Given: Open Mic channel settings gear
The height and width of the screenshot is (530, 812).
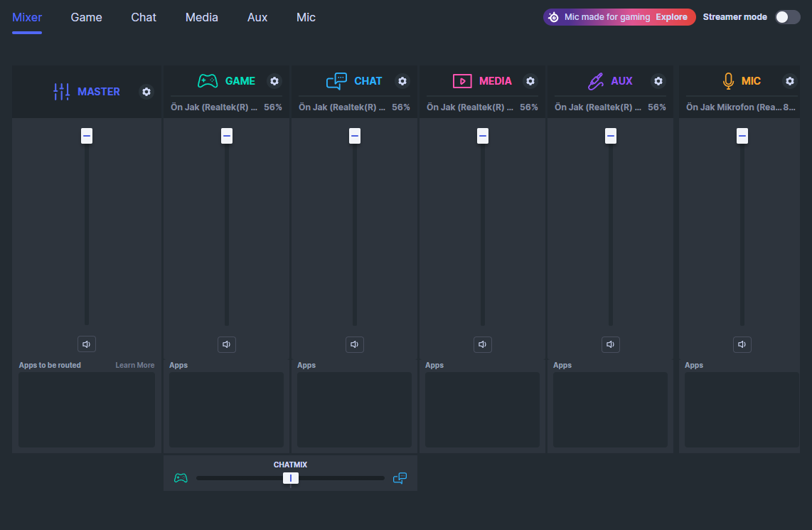Looking at the screenshot, I should pos(790,81).
